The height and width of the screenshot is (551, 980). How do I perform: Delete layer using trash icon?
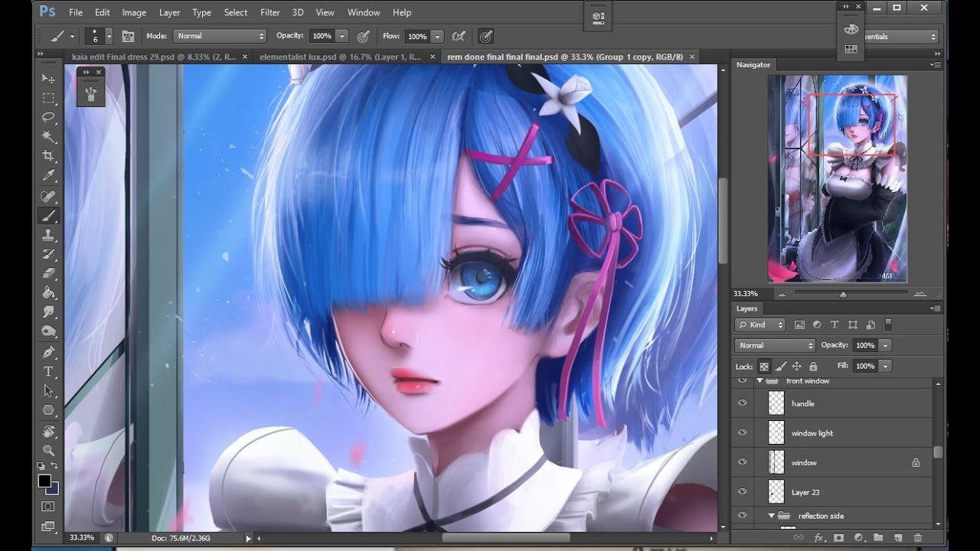917,538
